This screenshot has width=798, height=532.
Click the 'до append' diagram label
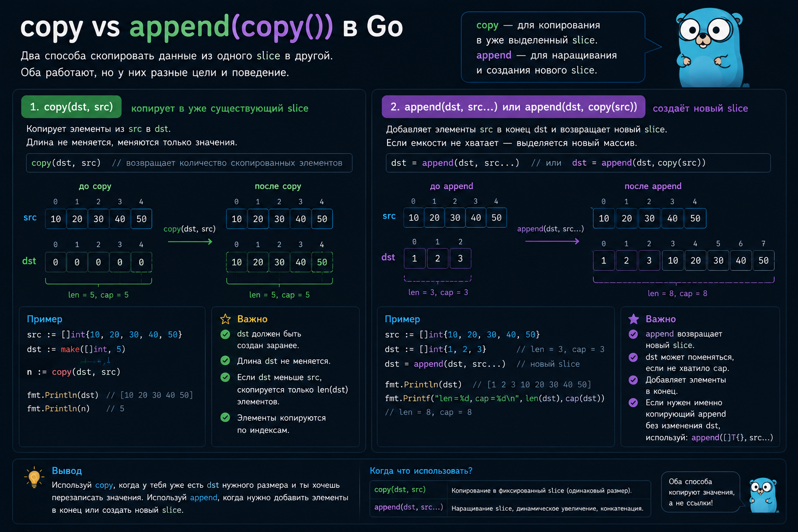pyautogui.click(x=451, y=186)
